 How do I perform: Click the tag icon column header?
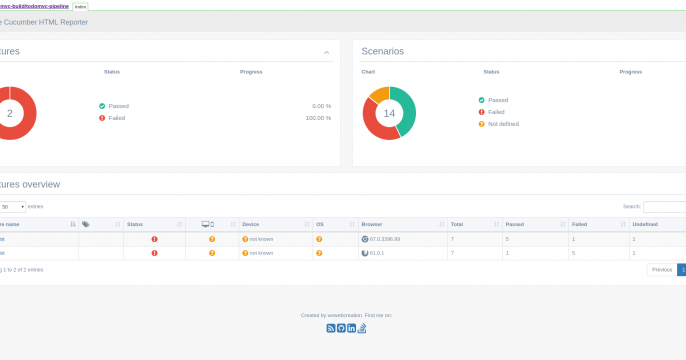pyautogui.click(x=86, y=224)
